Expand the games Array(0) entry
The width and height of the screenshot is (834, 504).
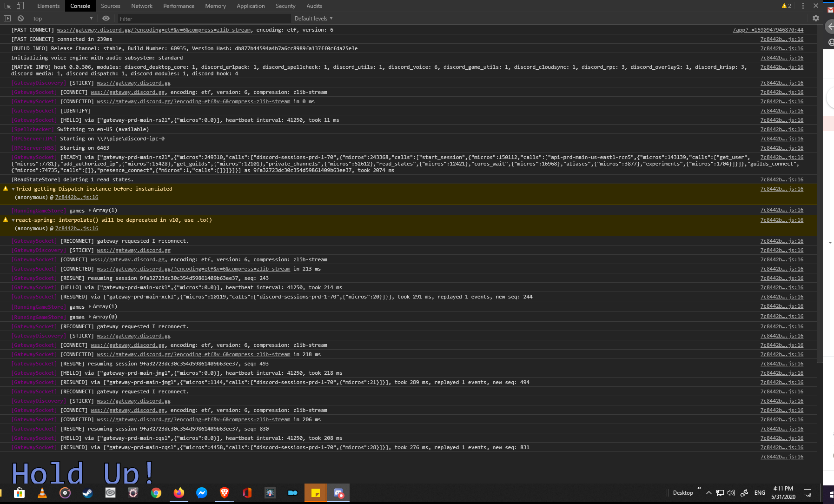click(90, 317)
